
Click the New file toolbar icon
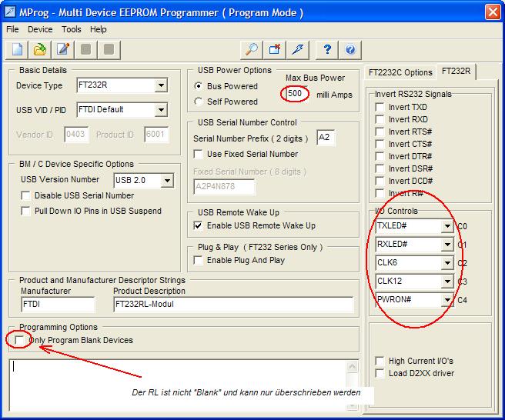pyautogui.click(x=17, y=50)
